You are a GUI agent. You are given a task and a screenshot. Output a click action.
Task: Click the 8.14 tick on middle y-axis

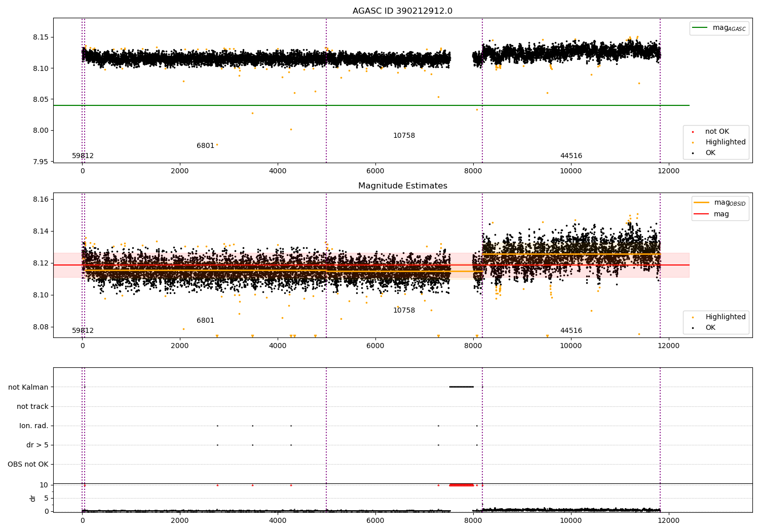[42, 232]
